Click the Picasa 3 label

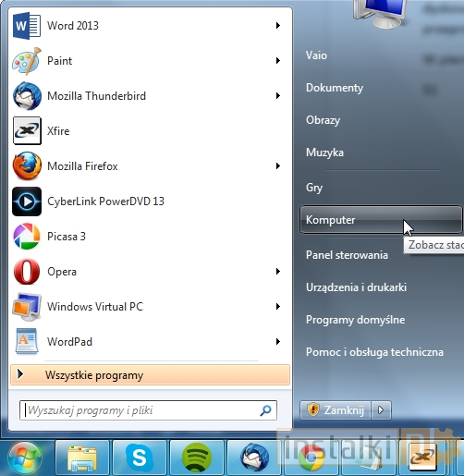67,237
